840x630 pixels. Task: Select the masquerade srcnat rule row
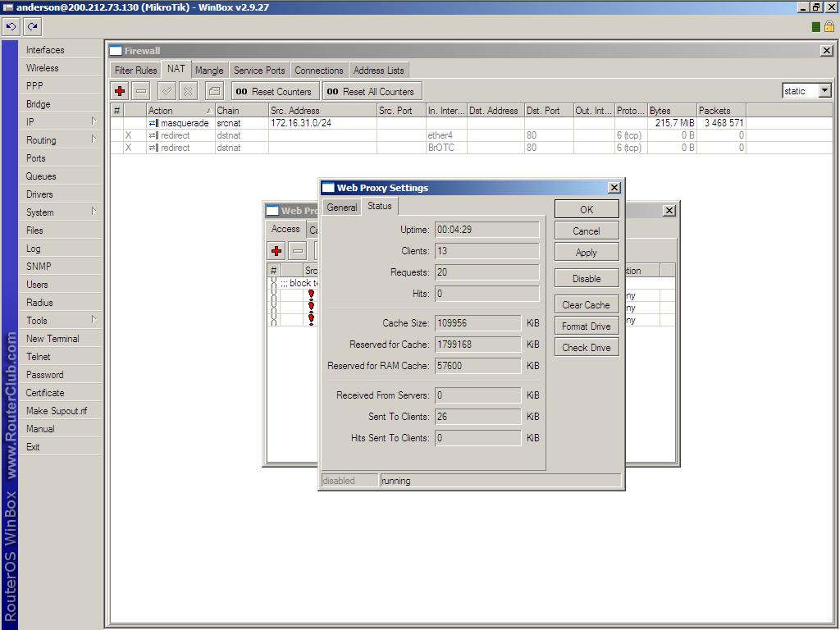pyautogui.click(x=328, y=123)
